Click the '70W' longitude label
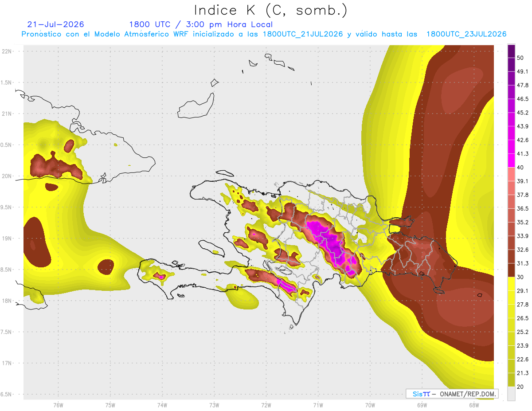Image resolution: width=532 pixels, height=411 pixels. tap(370, 405)
